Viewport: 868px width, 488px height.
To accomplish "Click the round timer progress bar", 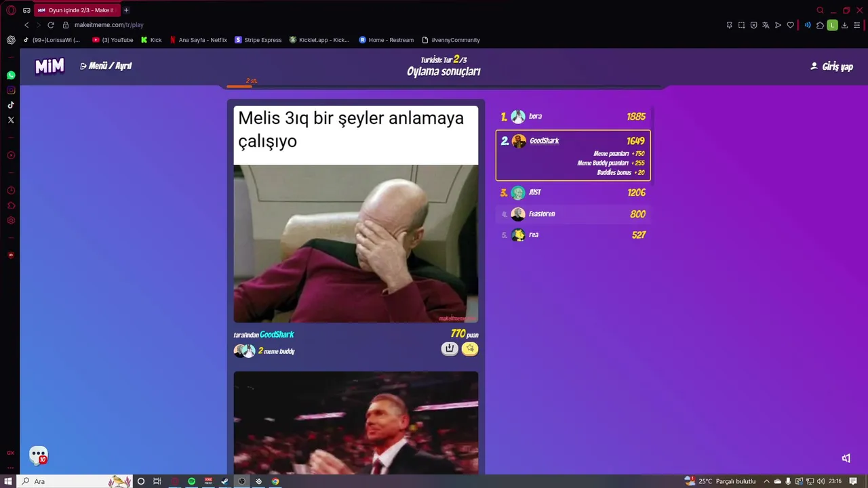I will (x=444, y=87).
